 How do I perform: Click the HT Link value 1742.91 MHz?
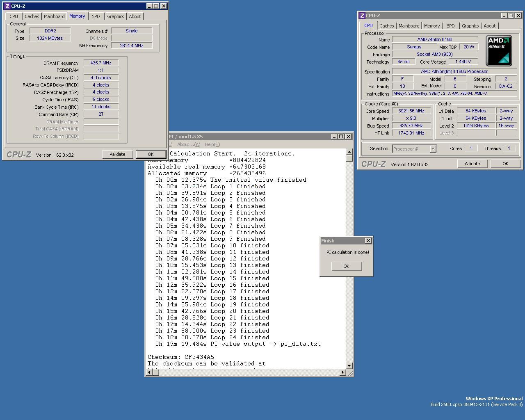(x=411, y=133)
